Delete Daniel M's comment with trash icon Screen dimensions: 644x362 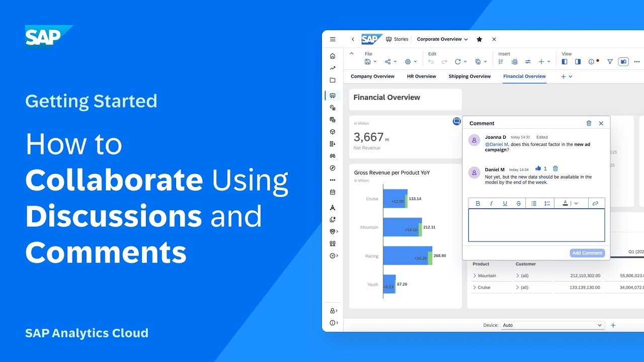[555, 169]
